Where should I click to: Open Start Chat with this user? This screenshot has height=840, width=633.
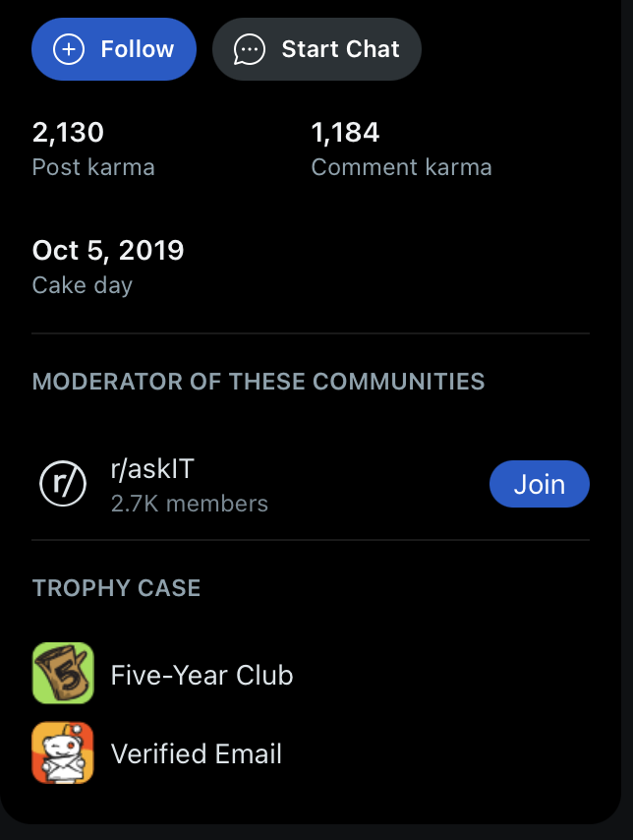click(x=317, y=49)
